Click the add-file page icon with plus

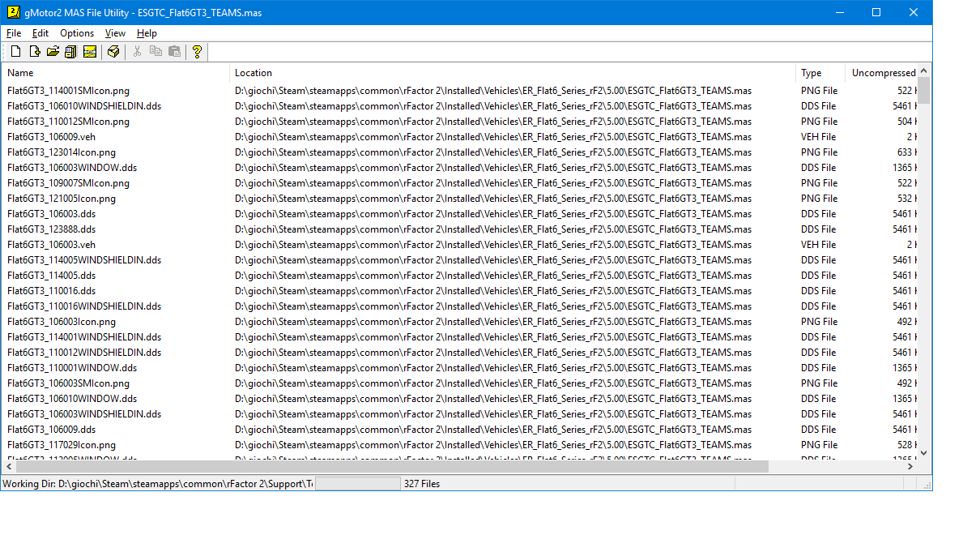pyautogui.click(x=35, y=52)
